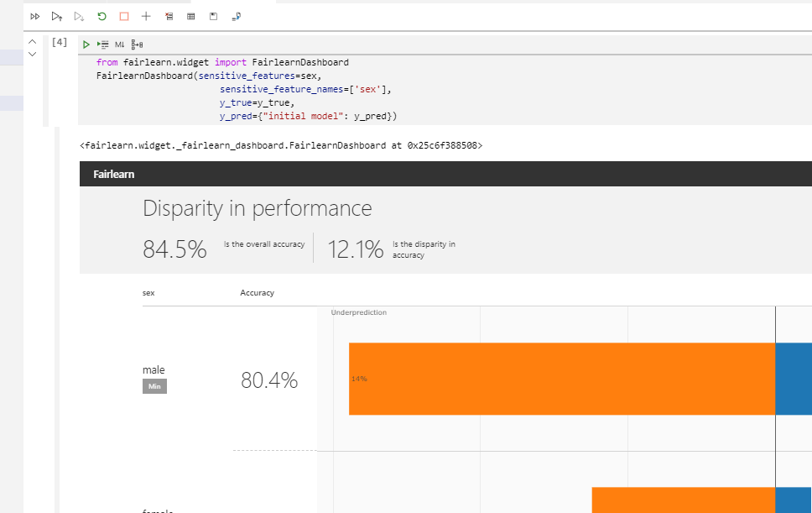The width and height of the screenshot is (812, 513).
Task: Click the male orange underprediction bar
Action: (x=562, y=379)
